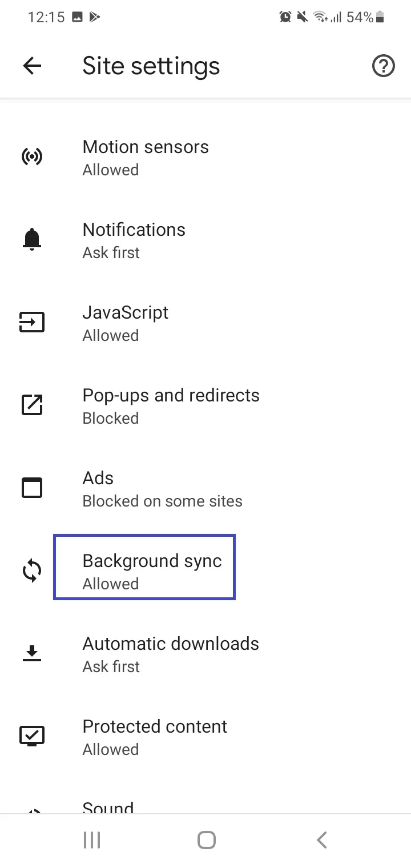
Task: Tap the Ads window icon
Action: point(32,488)
